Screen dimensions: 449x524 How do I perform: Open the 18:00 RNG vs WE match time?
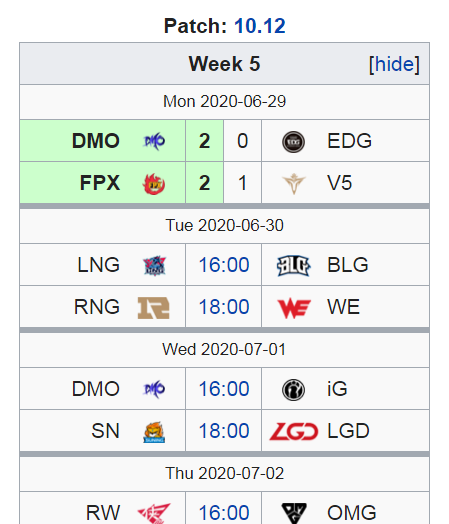pos(224,307)
